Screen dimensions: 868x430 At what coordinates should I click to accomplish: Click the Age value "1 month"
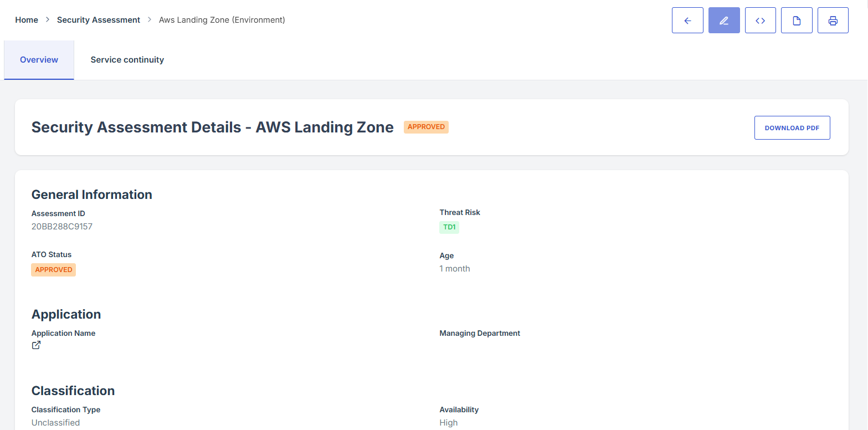tap(455, 269)
